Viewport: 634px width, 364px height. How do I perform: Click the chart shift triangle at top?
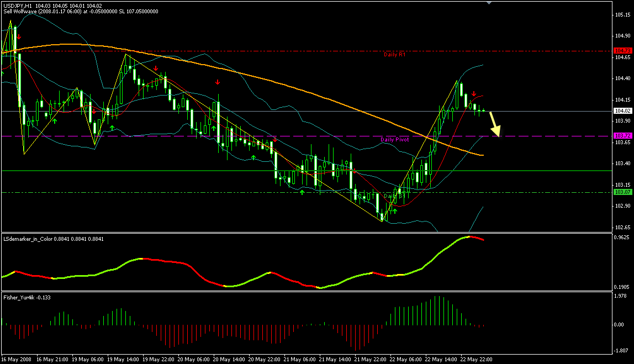point(488,3)
